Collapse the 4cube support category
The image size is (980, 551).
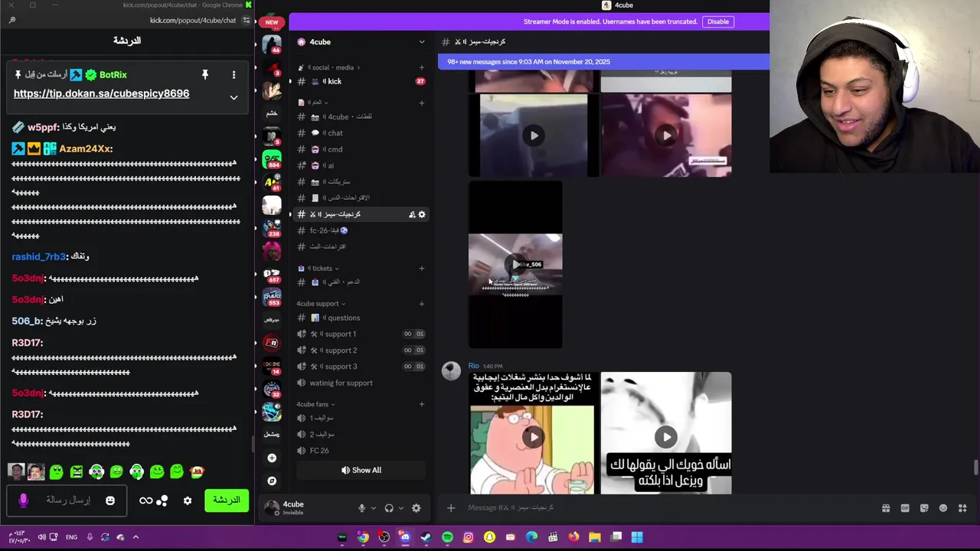[321, 304]
